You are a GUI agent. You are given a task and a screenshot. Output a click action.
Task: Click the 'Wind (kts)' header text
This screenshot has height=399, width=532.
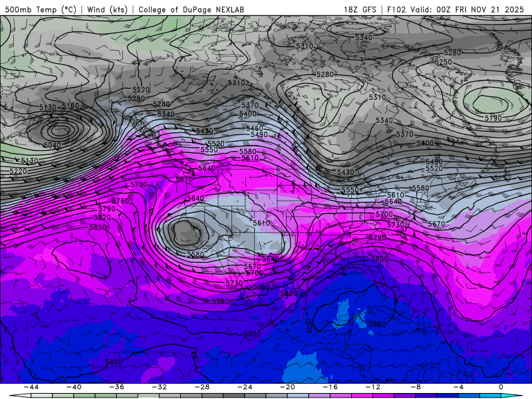coord(107,9)
